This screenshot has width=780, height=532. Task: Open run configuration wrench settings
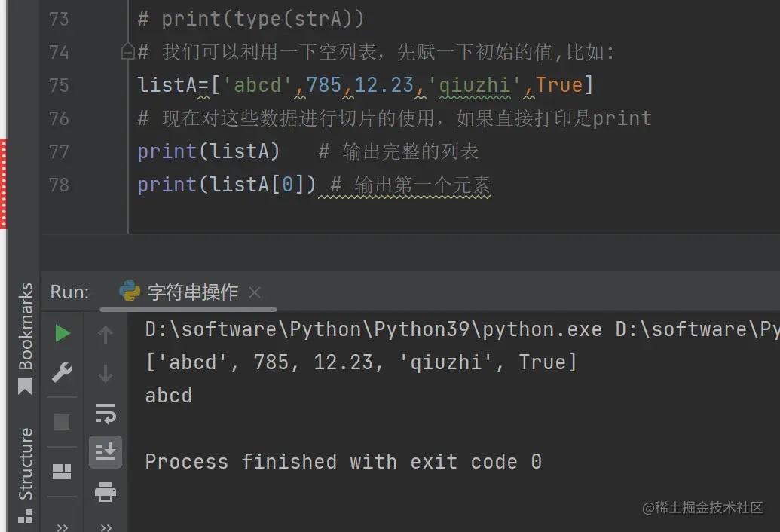(x=62, y=372)
